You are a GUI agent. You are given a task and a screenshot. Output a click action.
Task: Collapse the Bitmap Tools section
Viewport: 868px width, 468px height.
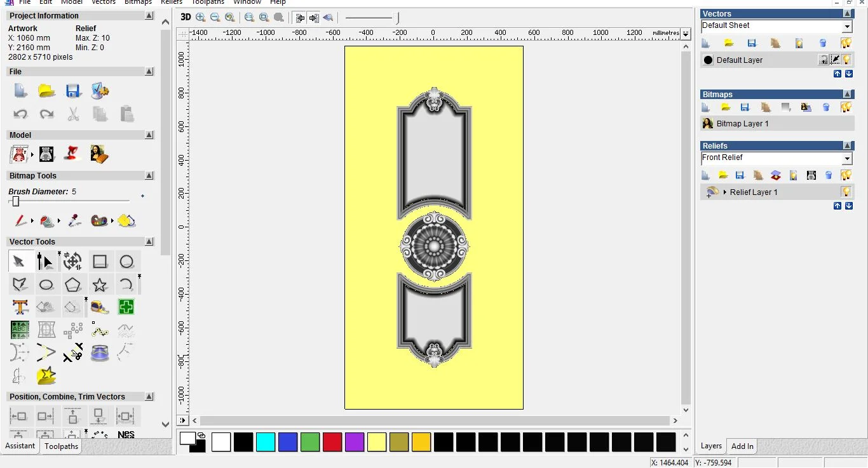tap(149, 176)
